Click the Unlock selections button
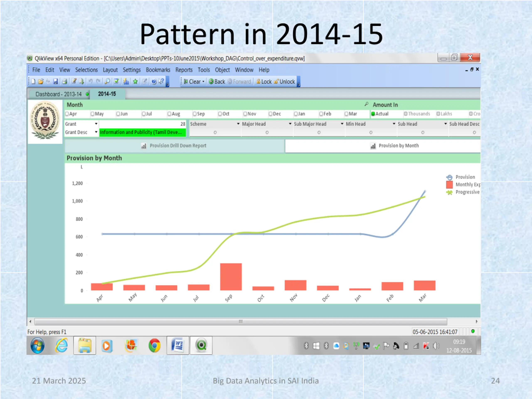Image resolution: width=532 pixels, height=399 pixels. tap(284, 81)
